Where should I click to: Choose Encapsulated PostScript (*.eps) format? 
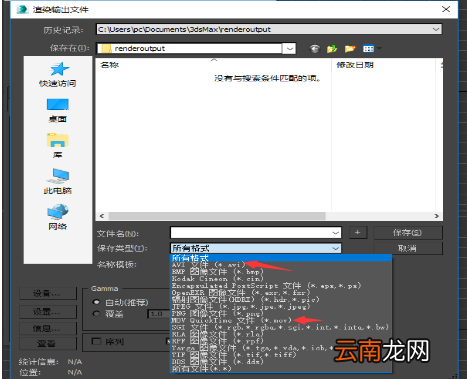pos(281,286)
